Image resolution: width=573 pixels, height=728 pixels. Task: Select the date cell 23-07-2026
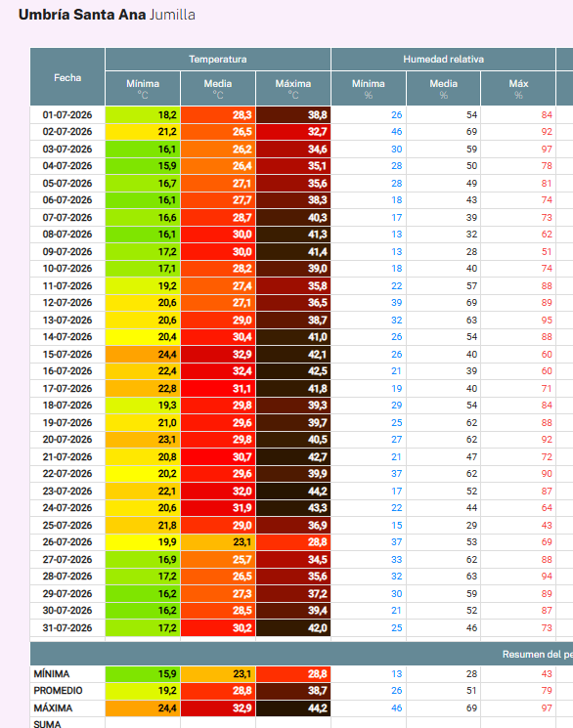pyautogui.click(x=67, y=491)
